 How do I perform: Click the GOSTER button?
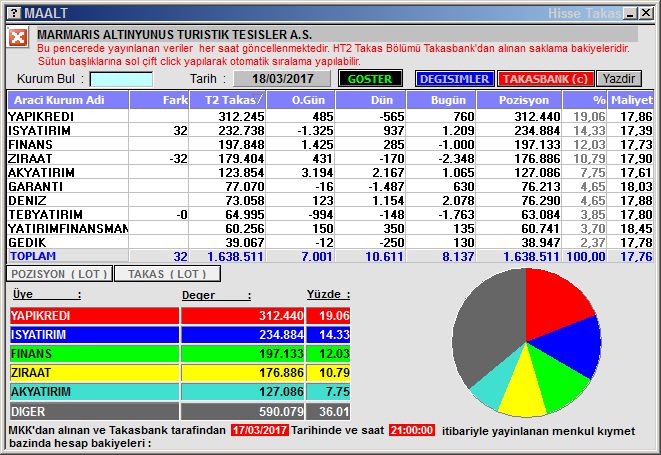pos(370,79)
